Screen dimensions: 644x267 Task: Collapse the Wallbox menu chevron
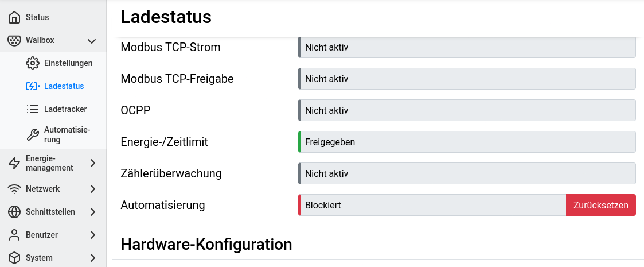92,40
